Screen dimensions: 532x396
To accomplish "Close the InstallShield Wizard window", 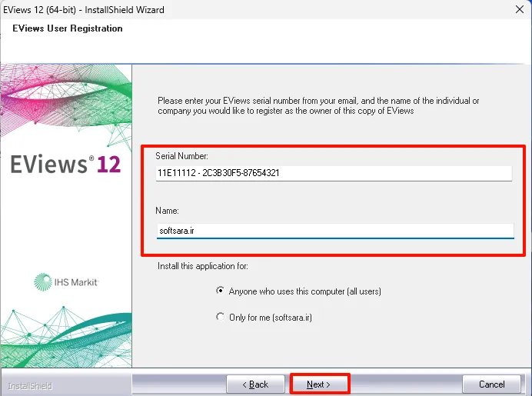I will coord(520,9).
